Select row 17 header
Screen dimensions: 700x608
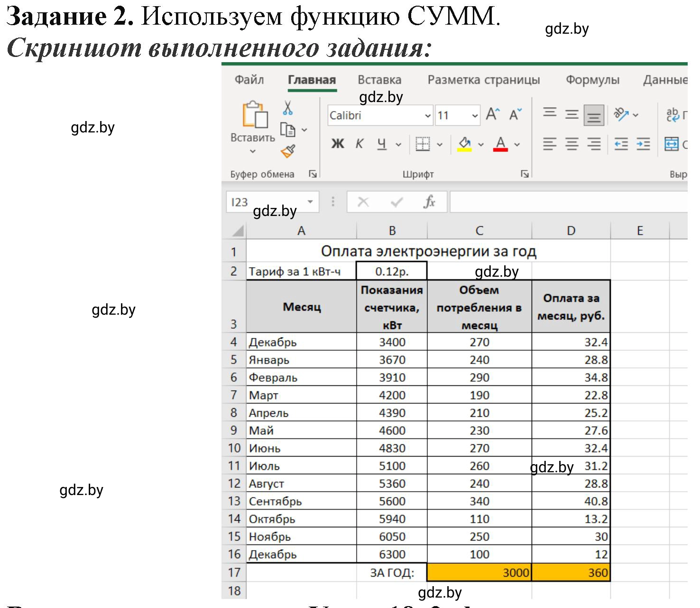pyautogui.click(x=234, y=572)
